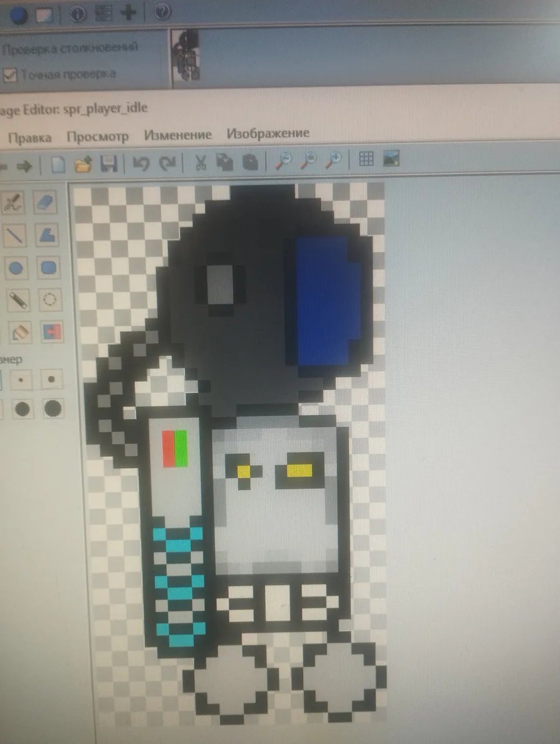Screen dimensions: 560x744
Task: Select the Eraser tool
Action: pyautogui.click(x=45, y=202)
